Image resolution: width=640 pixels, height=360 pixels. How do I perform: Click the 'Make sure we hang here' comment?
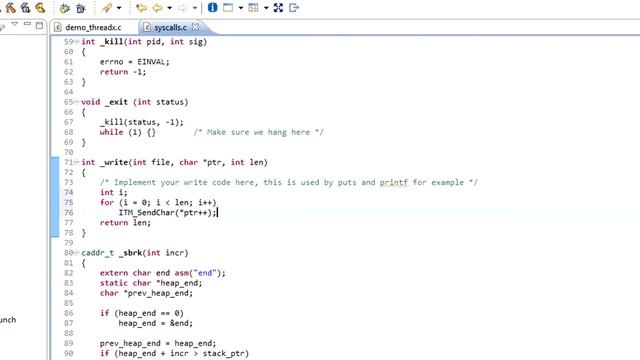coord(258,132)
